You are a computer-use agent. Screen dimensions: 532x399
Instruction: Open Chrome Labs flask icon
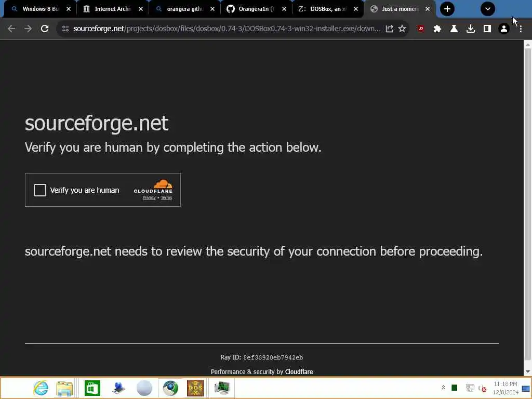[454, 29]
